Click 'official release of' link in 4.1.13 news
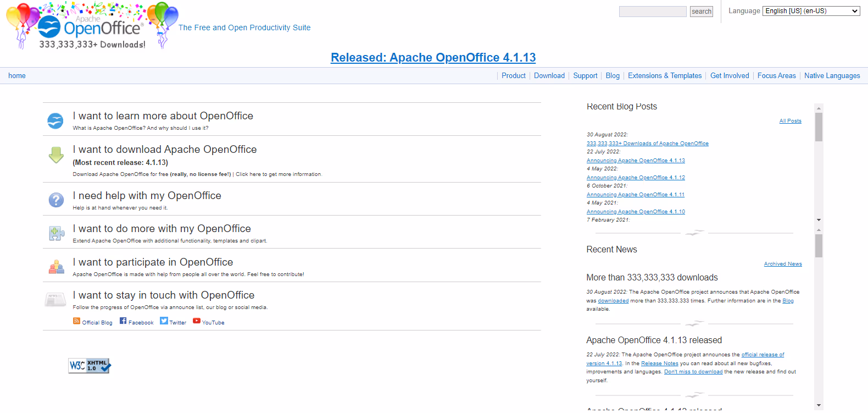The width and height of the screenshot is (868, 413). pos(763,355)
